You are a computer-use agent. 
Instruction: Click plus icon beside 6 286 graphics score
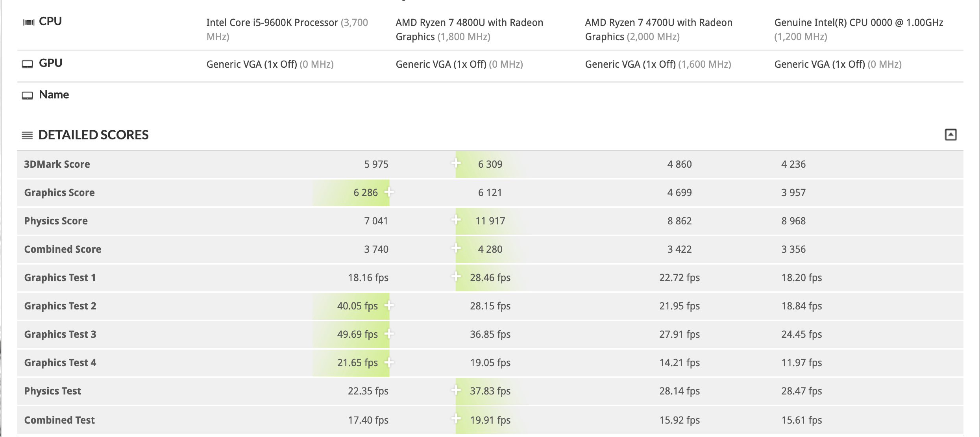pos(389,192)
